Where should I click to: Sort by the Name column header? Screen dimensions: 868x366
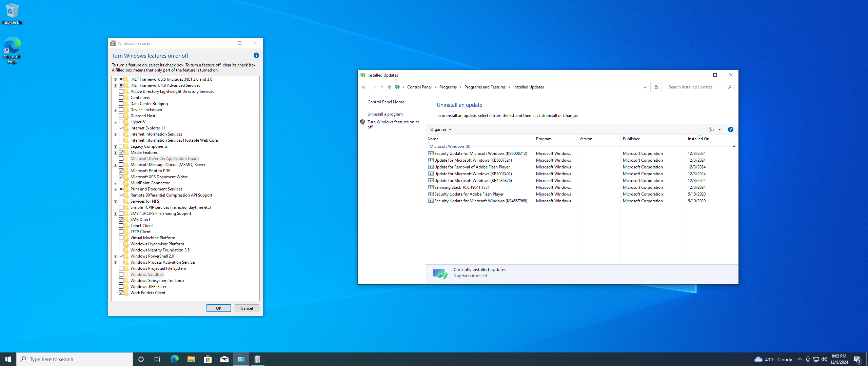coord(479,139)
